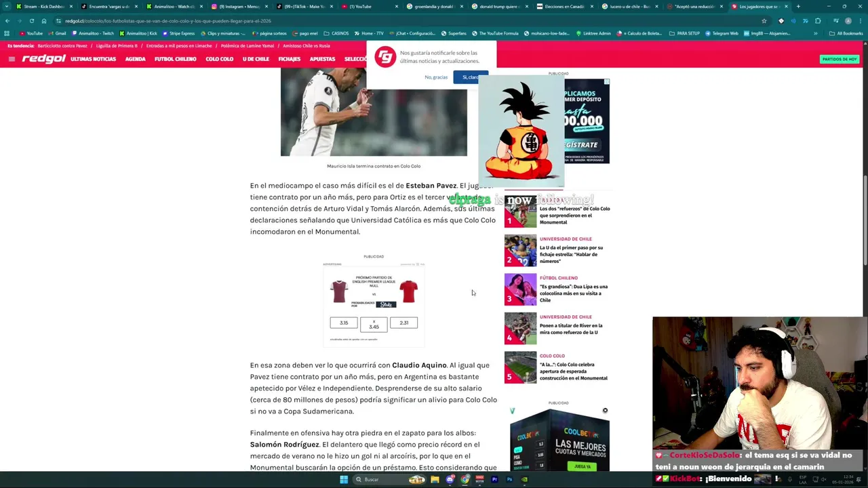Open trending Entradas a mil pesos en Limache
The width and height of the screenshot is (868, 488).
pos(179,46)
